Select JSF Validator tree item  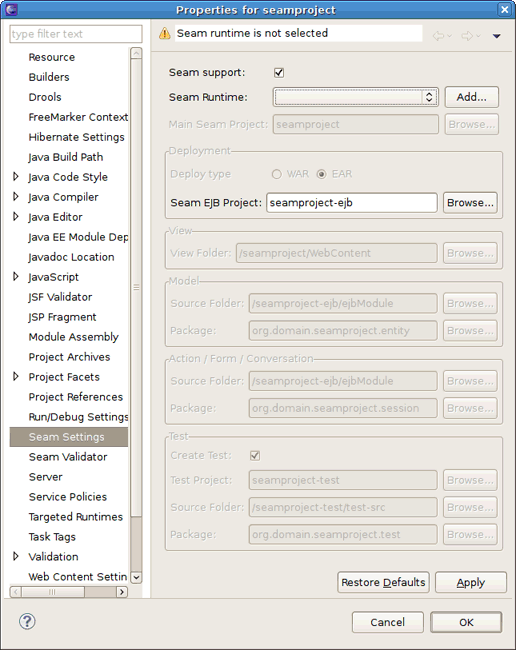tap(60, 297)
